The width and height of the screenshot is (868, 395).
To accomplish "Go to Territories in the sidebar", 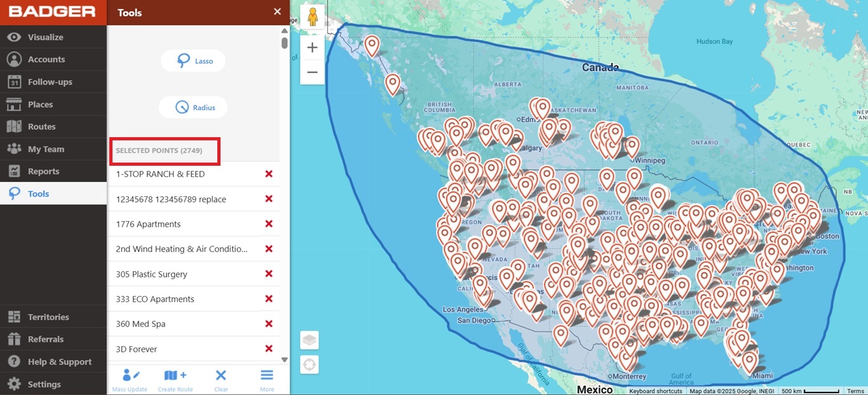I will [x=48, y=317].
